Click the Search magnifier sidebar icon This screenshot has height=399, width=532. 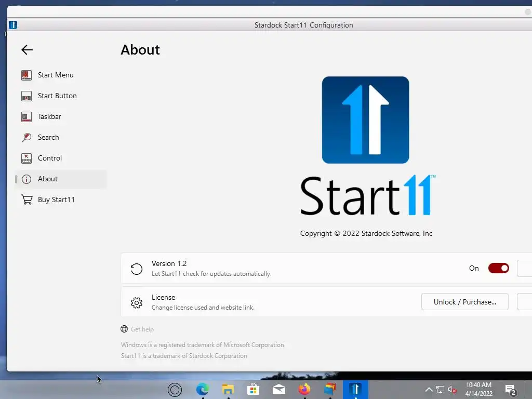point(26,137)
